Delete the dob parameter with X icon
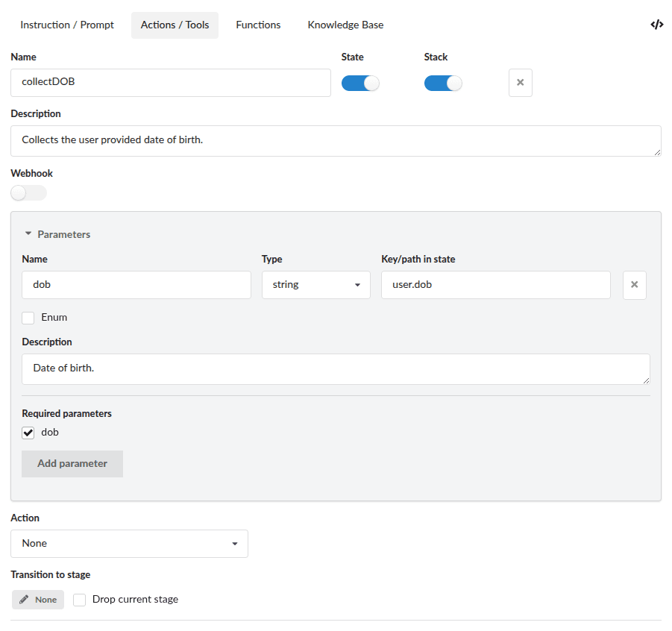Viewport: 672px width, 631px height. pyautogui.click(x=634, y=285)
